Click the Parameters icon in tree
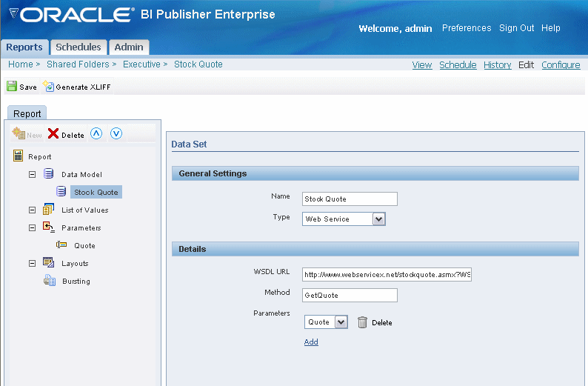 (48, 227)
